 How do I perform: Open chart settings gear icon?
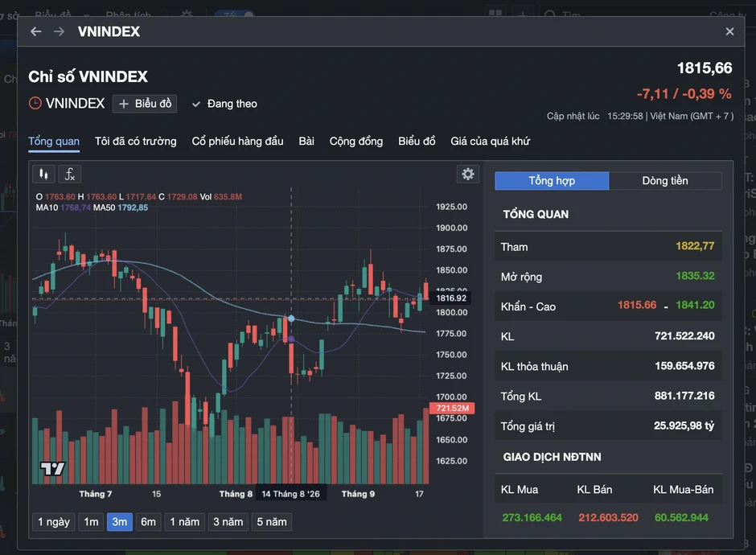[x=468, y=174]
